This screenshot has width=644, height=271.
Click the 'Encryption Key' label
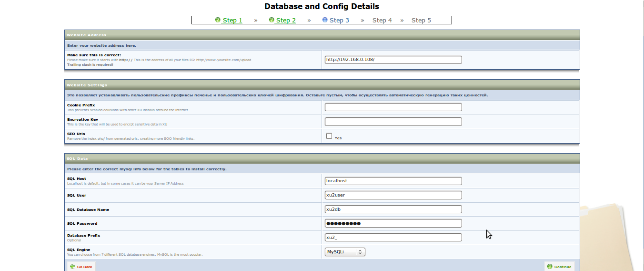click(x=82, y=119)
